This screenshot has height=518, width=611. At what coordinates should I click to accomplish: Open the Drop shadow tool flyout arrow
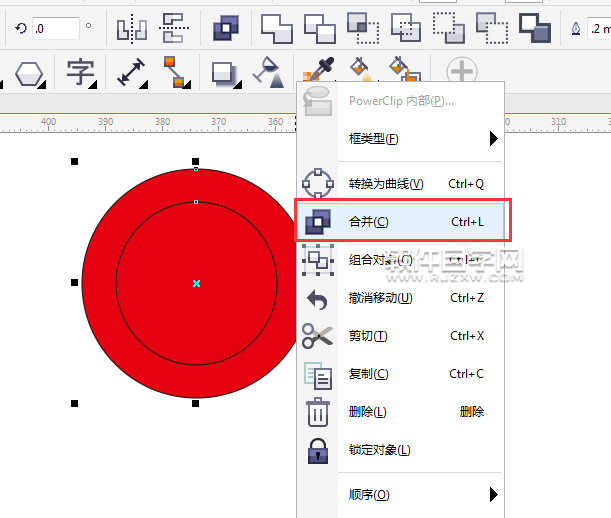click(x=238, y=84)
